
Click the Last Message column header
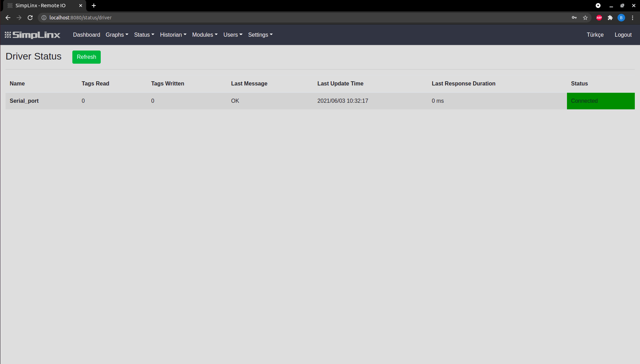[249, 84]
